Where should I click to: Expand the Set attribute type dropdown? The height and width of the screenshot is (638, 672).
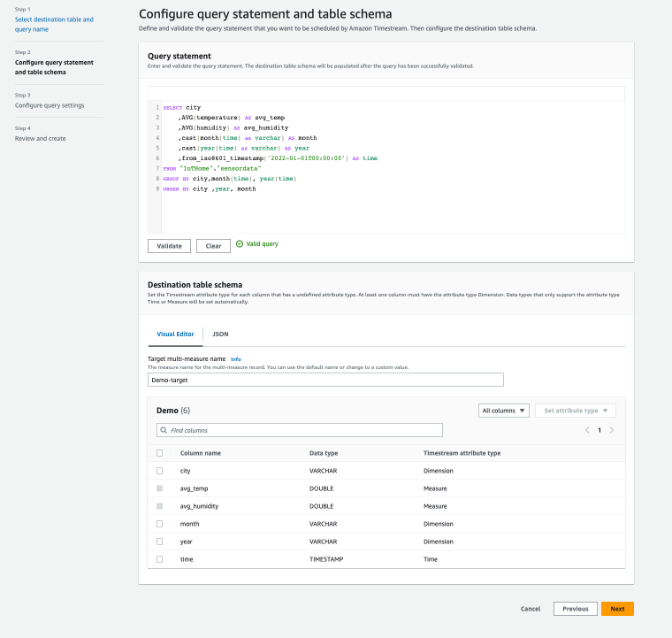[x=575, y=411]
